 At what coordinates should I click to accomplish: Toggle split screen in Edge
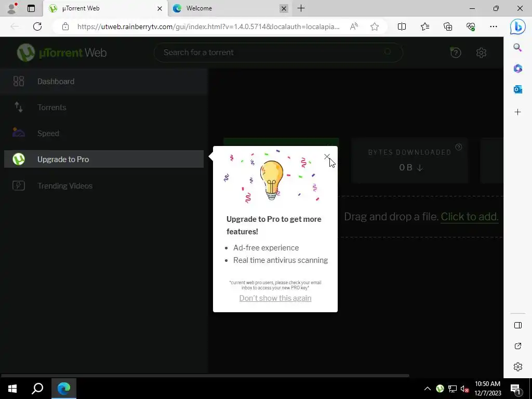402,26
